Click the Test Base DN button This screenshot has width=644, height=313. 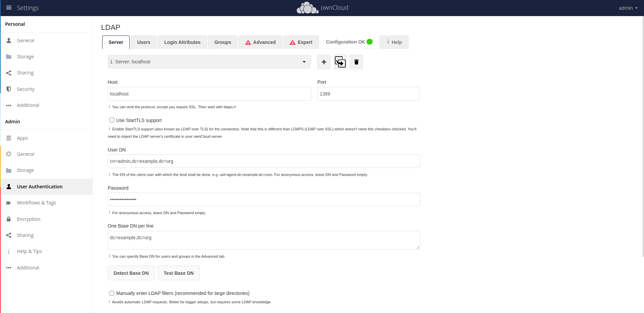[x=179, y=273]
